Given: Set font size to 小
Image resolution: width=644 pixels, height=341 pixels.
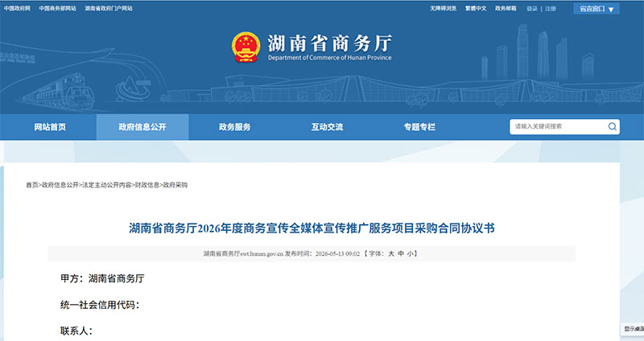Looking at the screenshot, I should pyautogui.click(x=411, y=254).
